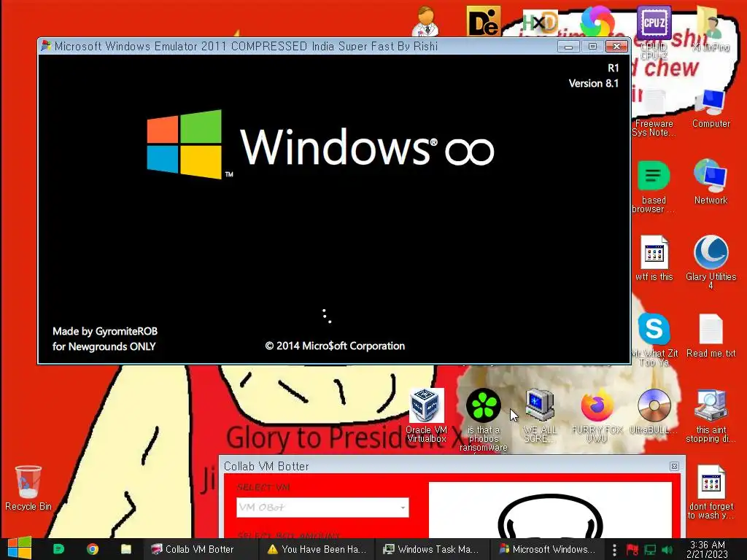Click the taskbar clock showing 3:36 AM
Image resolution: width=747 pixels, height=560 pixels.
pyautogui.click(x=708, y=549)
